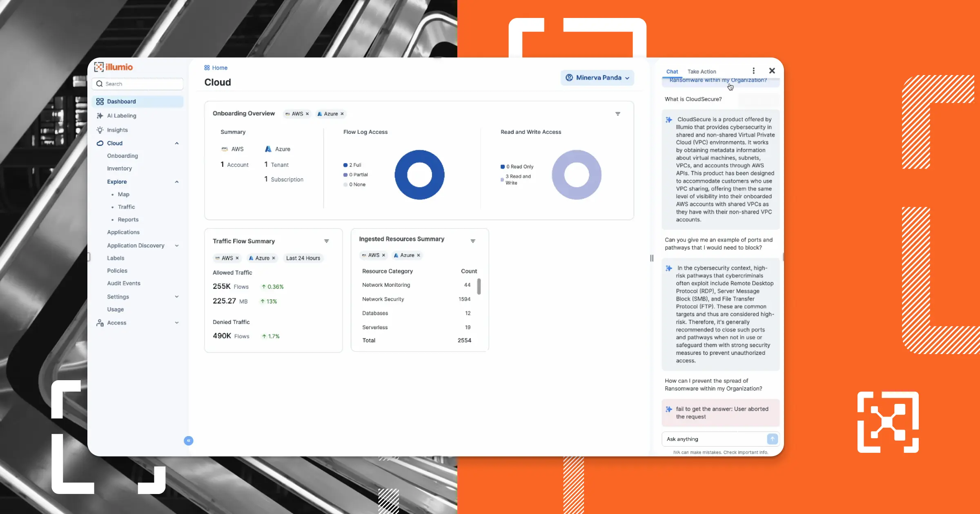Select the Take Action tab in AI panel
The height and width of the screenshot is (514, 980).
701,71
